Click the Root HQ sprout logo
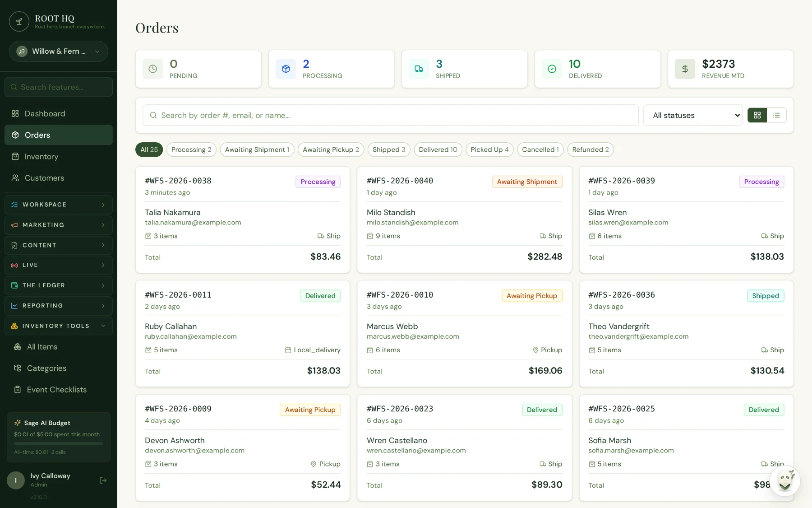Image resolution: width=812 pixels, height=508 pixels. [x=19, y=21]
